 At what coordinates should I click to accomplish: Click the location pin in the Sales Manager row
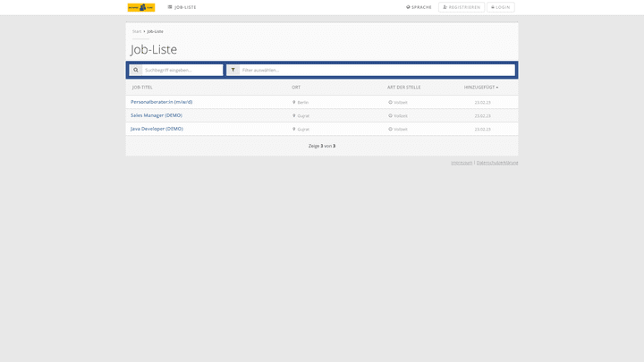coord(294,116)
